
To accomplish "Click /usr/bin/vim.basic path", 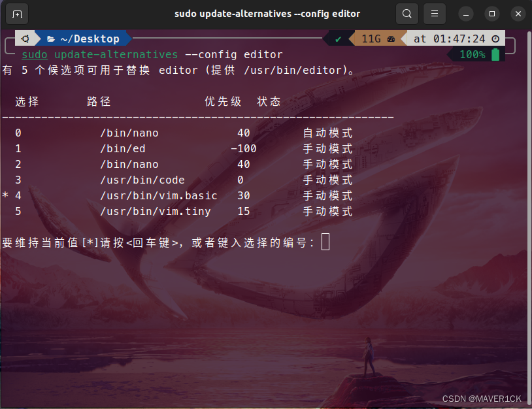I will click(x=158, y=196).
